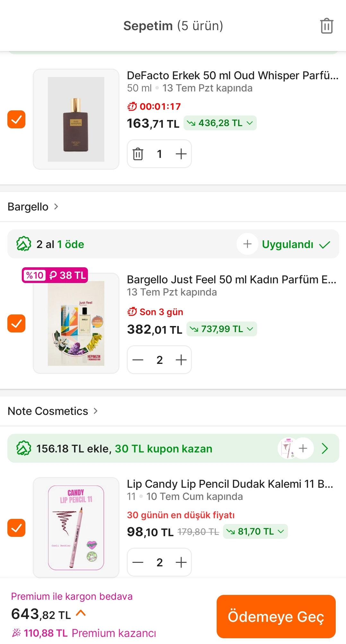Uncheck the DeFacto Oud Whisper item checkbox
The width and height of the screenshot is (346, 644).
16,119
